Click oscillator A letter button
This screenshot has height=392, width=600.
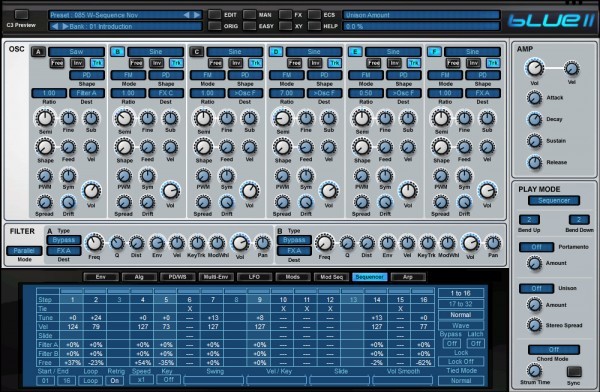(x=38, y=52)
